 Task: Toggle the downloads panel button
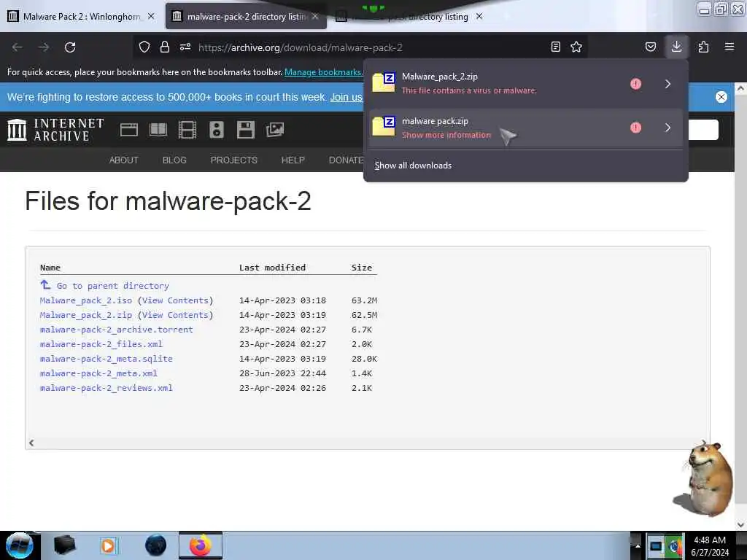pos(676,47)
